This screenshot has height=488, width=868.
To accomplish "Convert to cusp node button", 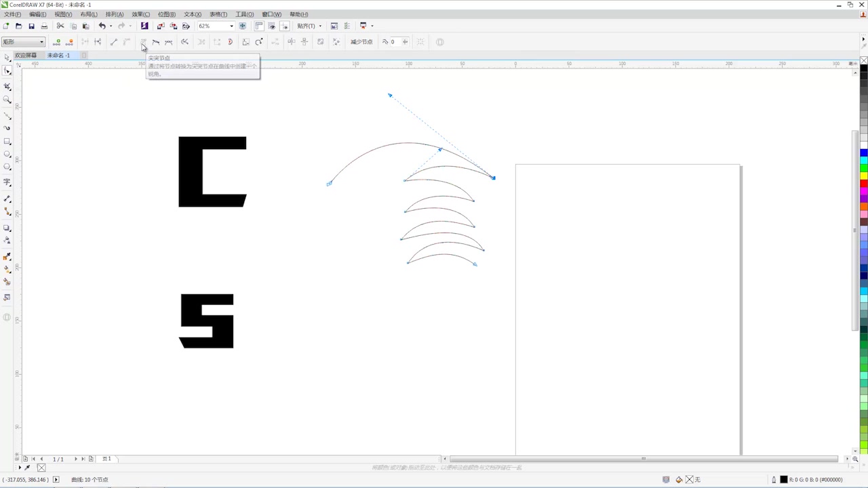I will tap(143, 42).
